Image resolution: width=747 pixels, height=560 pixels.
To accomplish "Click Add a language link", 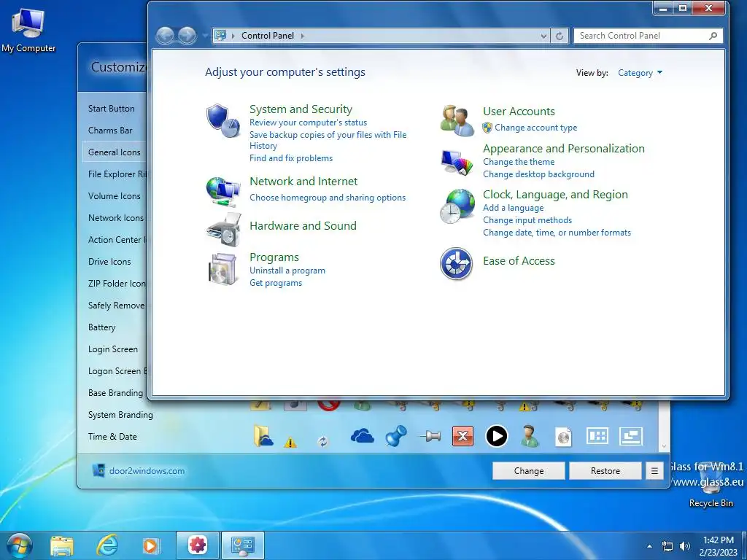I will click(513, 208).
